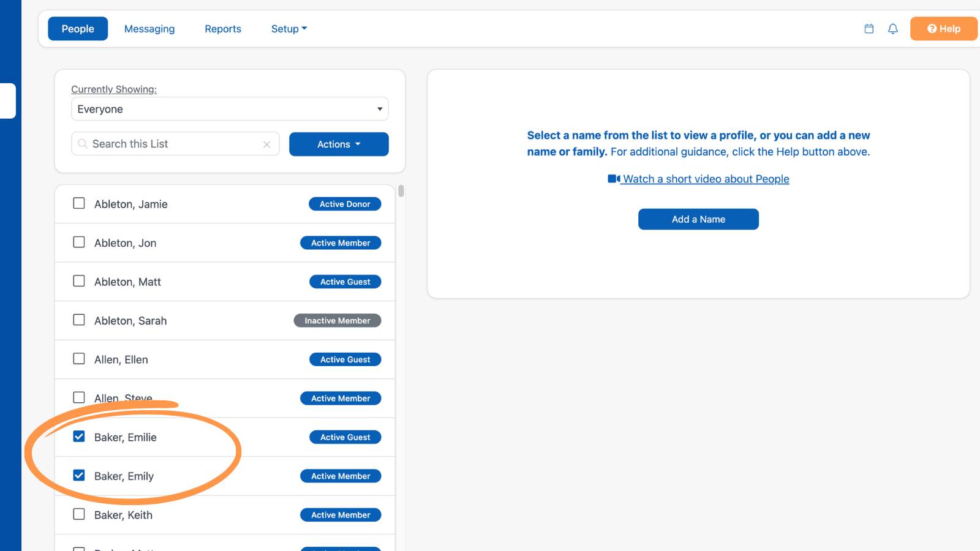The image size is (980, 551).
Task: Click Active Donor badge for Jamie
Action: pyautogui.click(x=345, y=204)
